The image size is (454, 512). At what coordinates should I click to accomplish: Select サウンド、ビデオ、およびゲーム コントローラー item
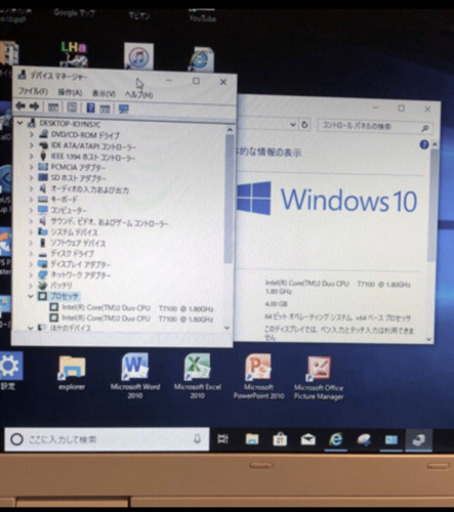click(109, 222)
